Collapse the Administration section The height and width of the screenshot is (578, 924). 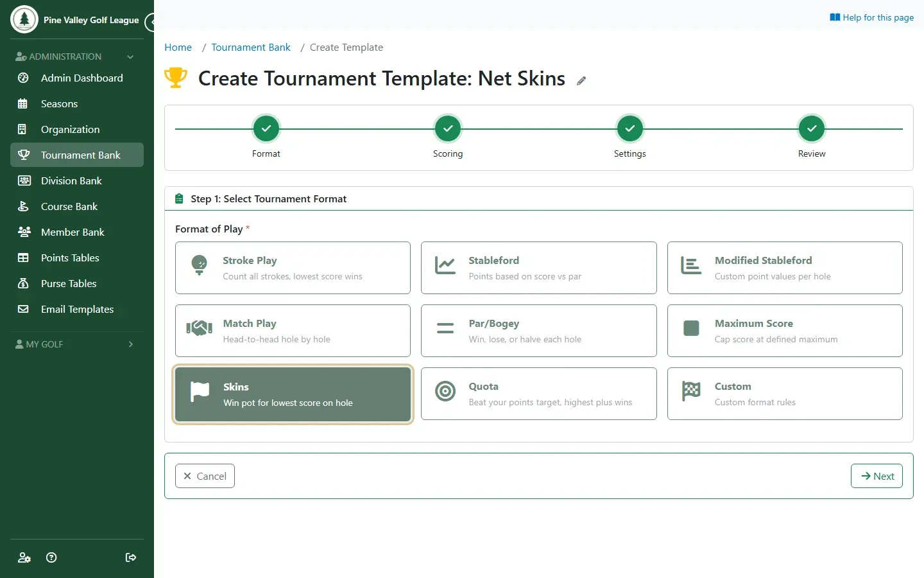click(x=77, y=57)
